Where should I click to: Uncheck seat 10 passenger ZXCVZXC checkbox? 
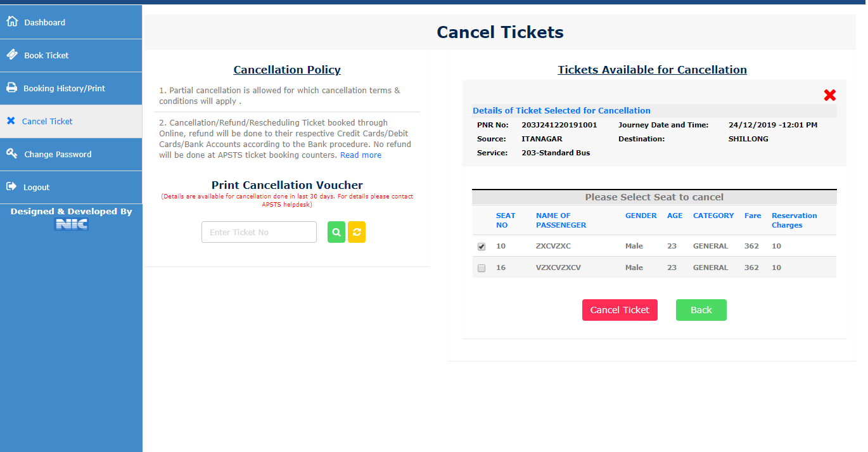[482, 247]
